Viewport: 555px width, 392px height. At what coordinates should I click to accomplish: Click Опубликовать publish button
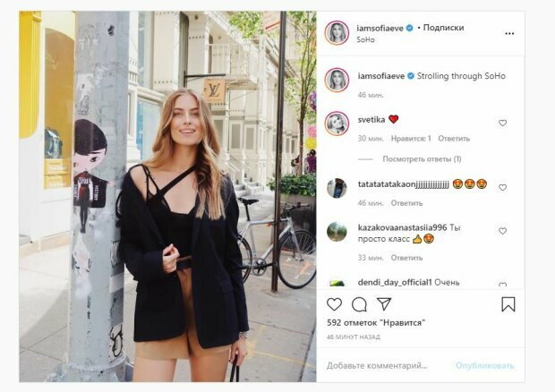[484, 365]
